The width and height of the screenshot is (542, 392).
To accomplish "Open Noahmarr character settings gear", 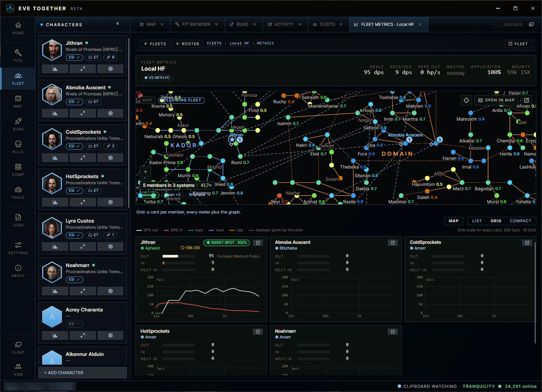I will (x=111, y=291).
